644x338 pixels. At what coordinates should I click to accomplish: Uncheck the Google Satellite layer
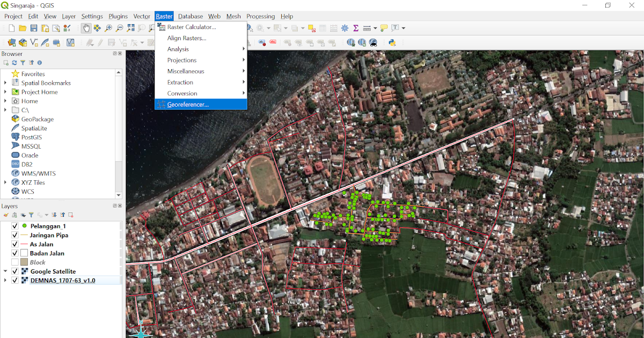15,271
